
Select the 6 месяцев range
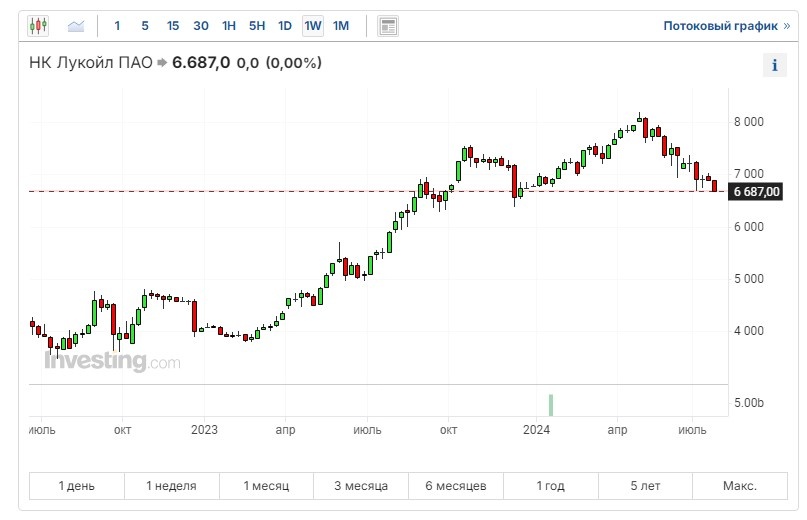[455, 486]
